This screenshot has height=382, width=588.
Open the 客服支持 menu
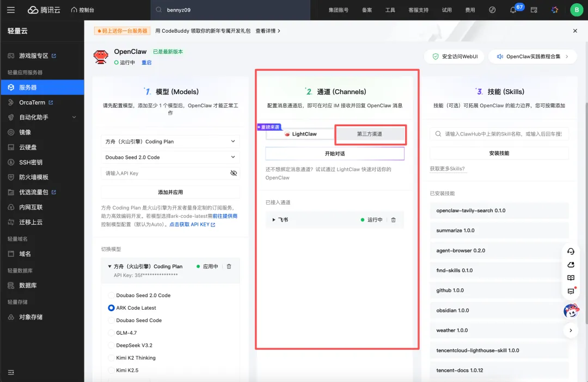pyautogui.click(x=418, y=10)
